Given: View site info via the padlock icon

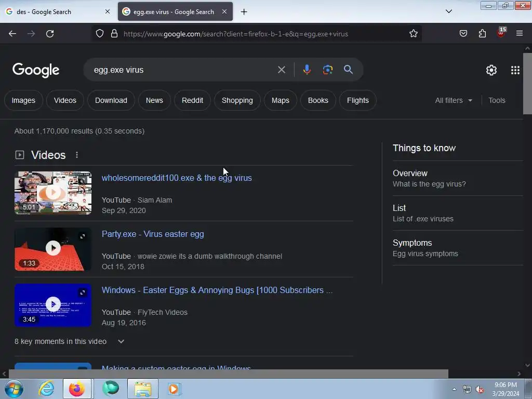Looking at the screenshot, I should pyautogui.click(x=114, y=34).
